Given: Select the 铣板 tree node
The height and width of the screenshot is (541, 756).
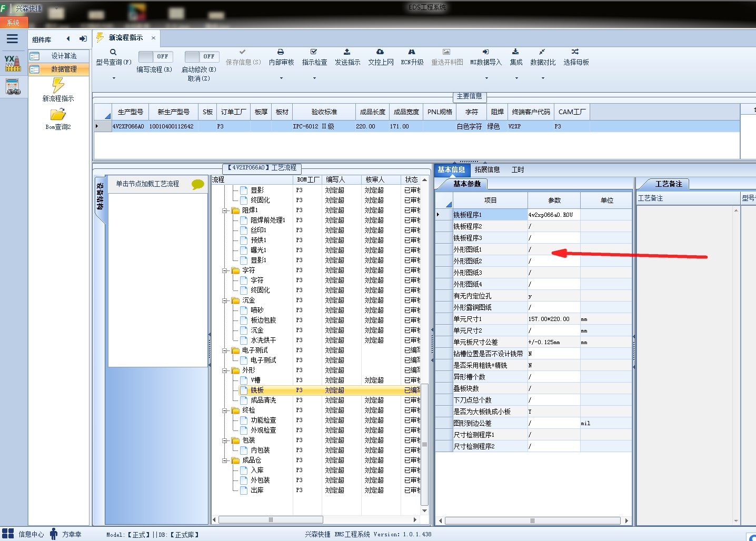Looking at the screenshot, I should tap(257, 390).
